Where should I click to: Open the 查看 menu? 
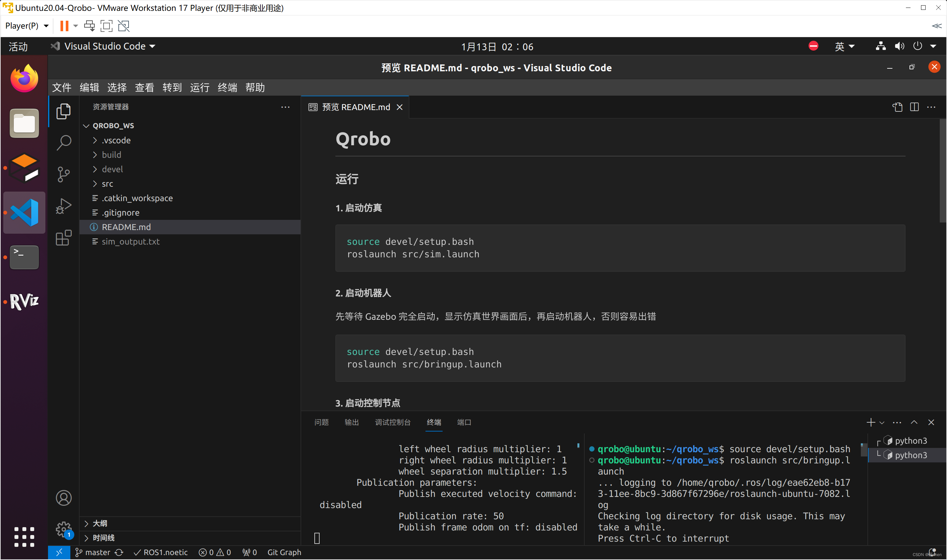pos(144,87)
